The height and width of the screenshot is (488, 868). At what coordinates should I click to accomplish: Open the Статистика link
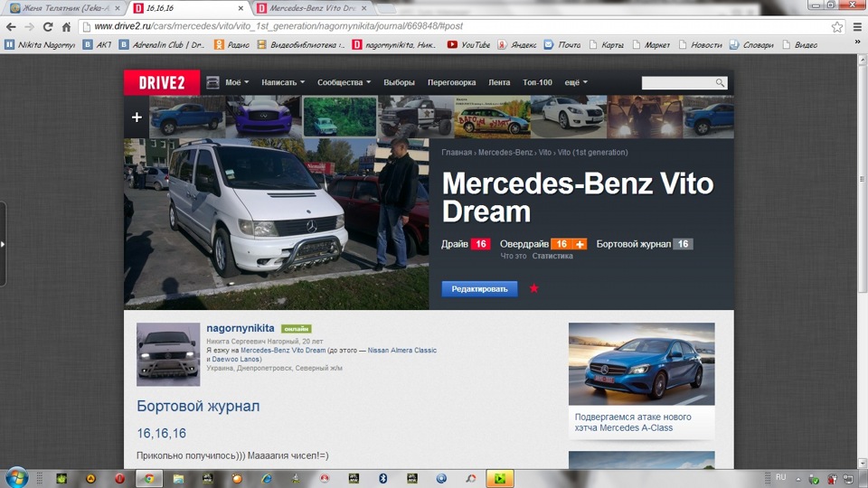[x=552, y=256]
